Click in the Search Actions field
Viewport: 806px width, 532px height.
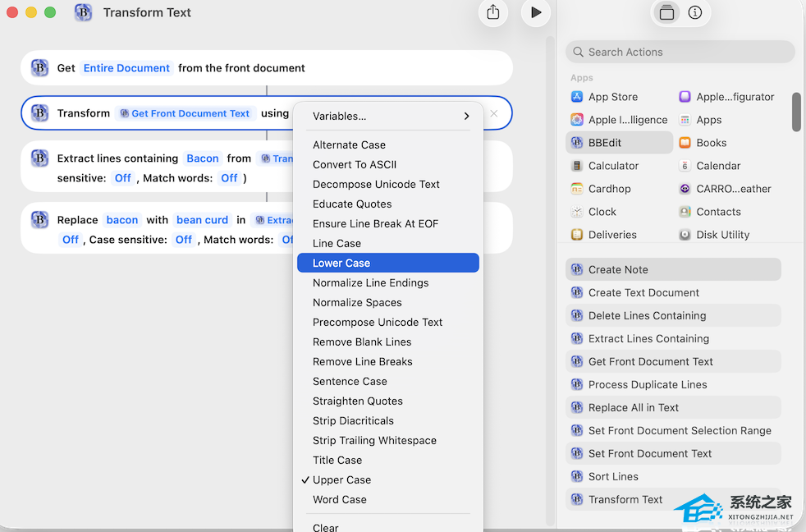coord(680,52)
